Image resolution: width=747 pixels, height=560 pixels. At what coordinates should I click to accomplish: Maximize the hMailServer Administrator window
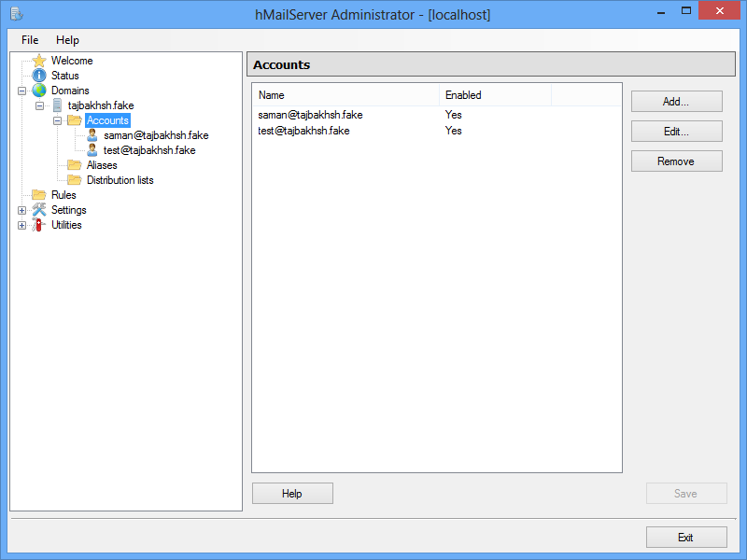click(686, 10)
